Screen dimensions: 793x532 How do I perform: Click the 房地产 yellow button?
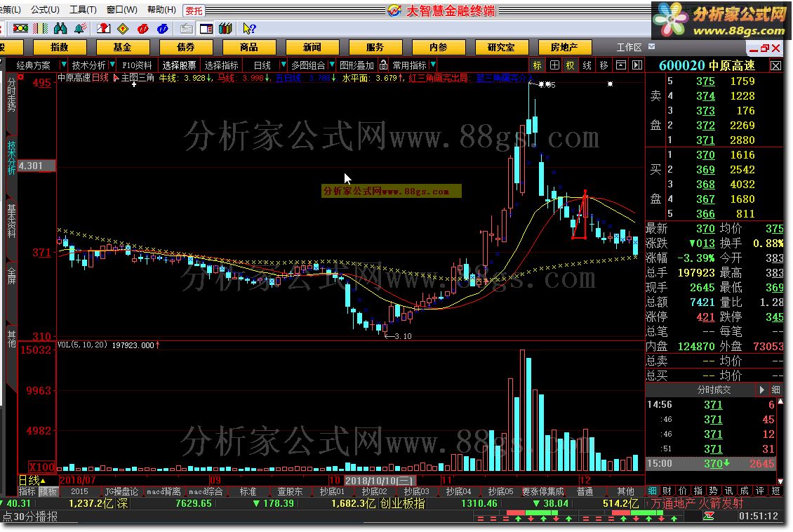tap(565, 47)
